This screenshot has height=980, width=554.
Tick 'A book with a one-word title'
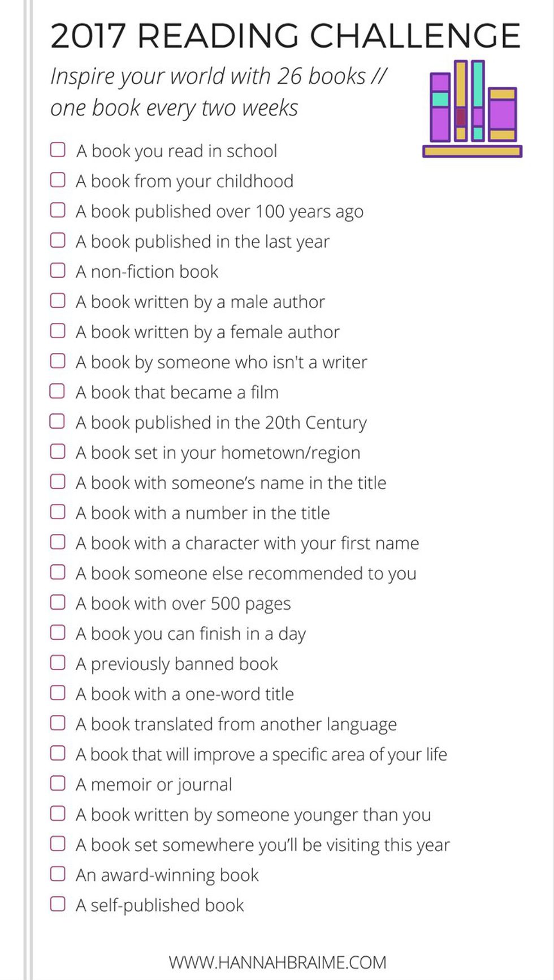58,693
